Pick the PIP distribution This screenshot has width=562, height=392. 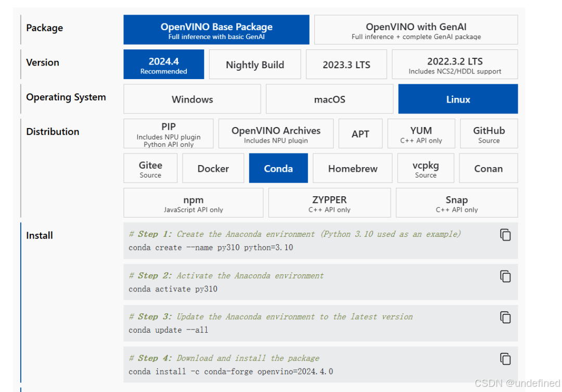169,133
